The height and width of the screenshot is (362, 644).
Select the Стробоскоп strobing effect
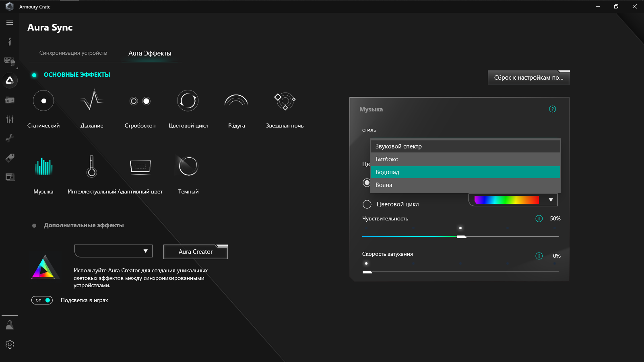(x=140, y=101)
